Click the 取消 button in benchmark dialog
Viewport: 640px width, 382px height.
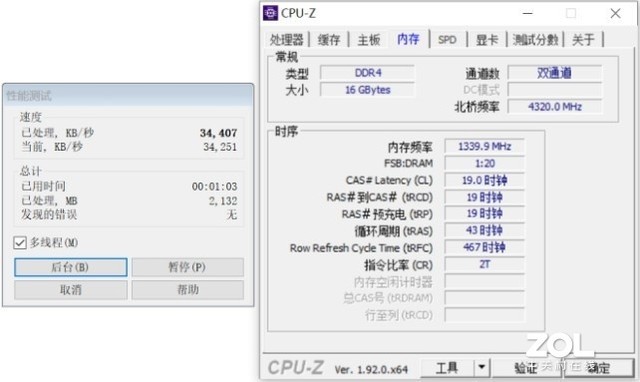[71, 290]
